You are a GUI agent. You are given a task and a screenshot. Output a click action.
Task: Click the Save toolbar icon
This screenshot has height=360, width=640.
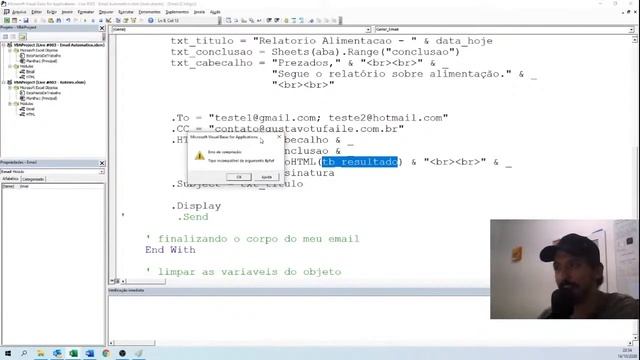pos(26,20)
